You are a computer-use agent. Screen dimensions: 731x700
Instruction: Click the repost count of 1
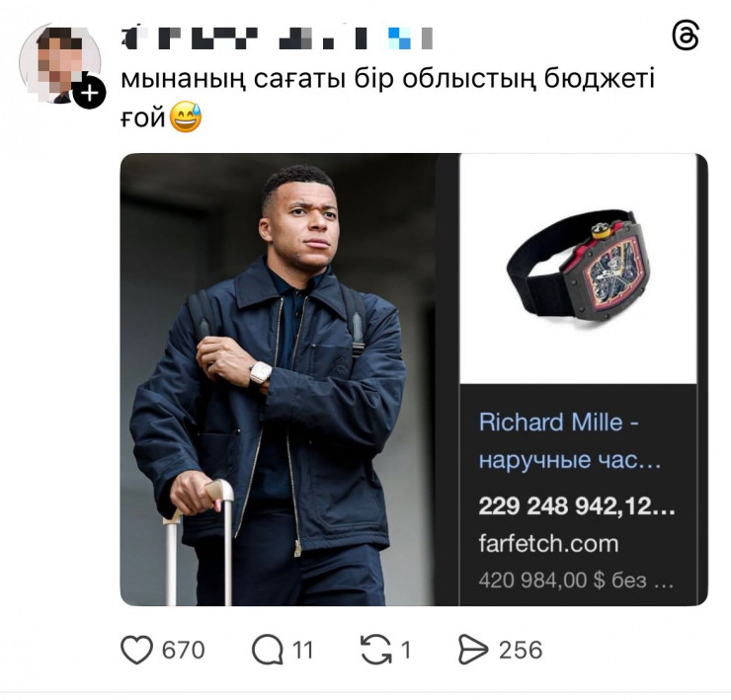[x=405, y=649]
